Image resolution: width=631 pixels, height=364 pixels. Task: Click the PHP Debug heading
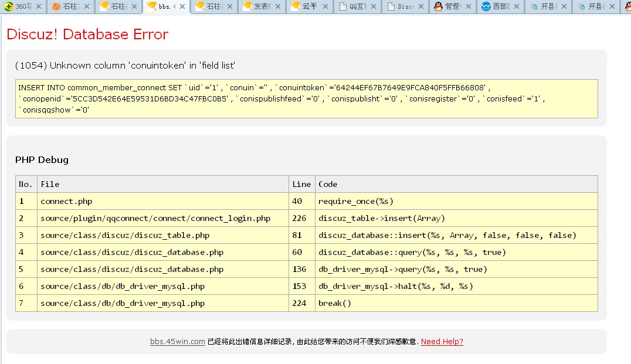(42, 159)
